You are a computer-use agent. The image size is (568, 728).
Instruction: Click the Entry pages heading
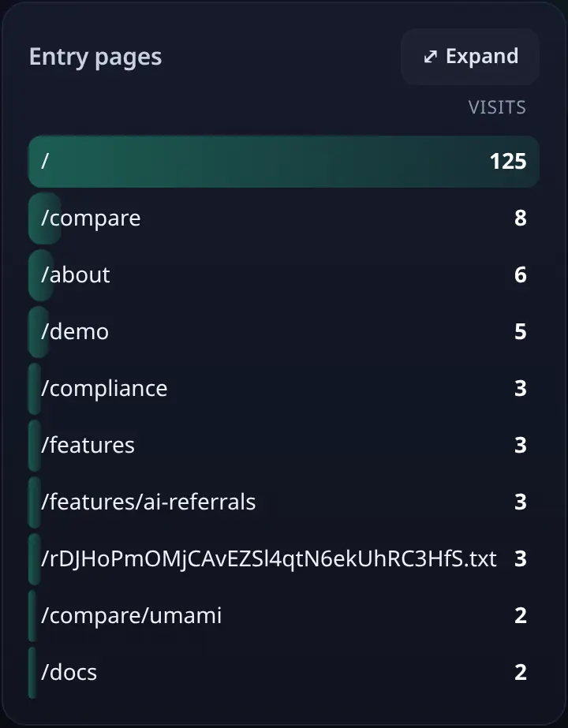click(95, 58)
